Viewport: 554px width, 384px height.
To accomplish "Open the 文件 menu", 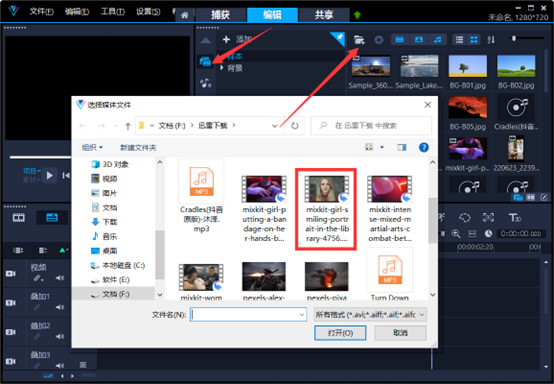I will coord(41,11).
